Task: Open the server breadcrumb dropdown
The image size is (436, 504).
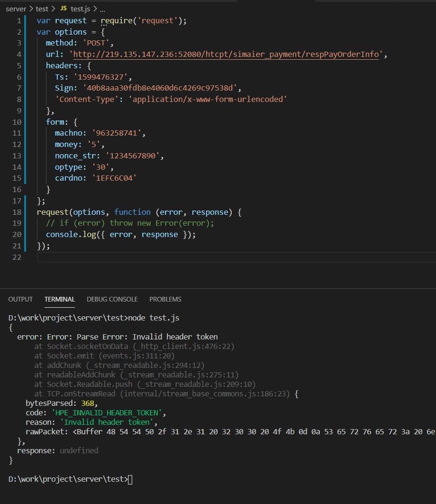Action: pos(16,9)
